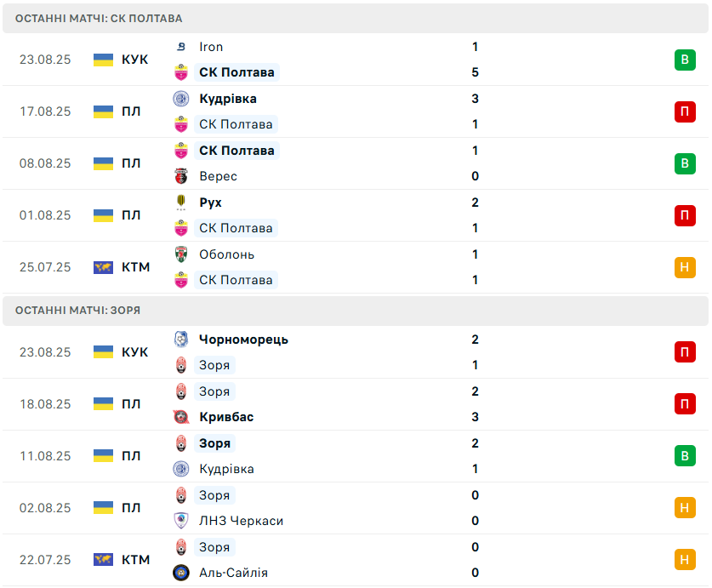This screenshot has height=588, width=712.
Task: Click the Рух team crest icon
Action: point(180,203)
